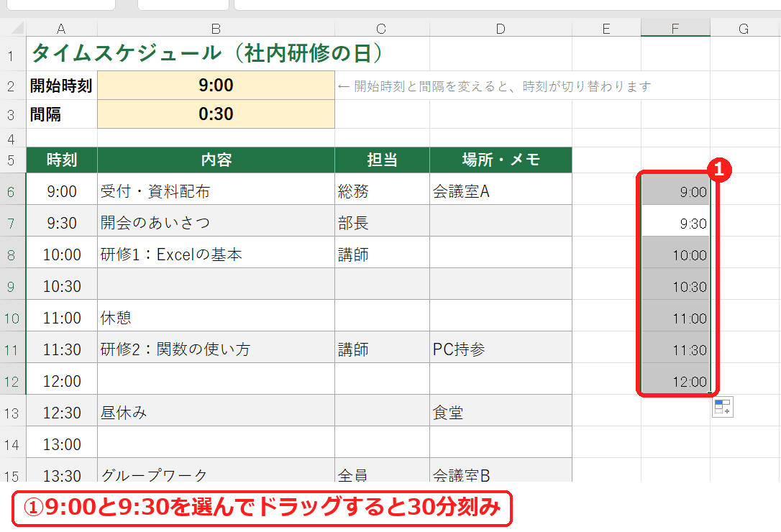
Task: Select column A header
Action: [x=61, y=28]
